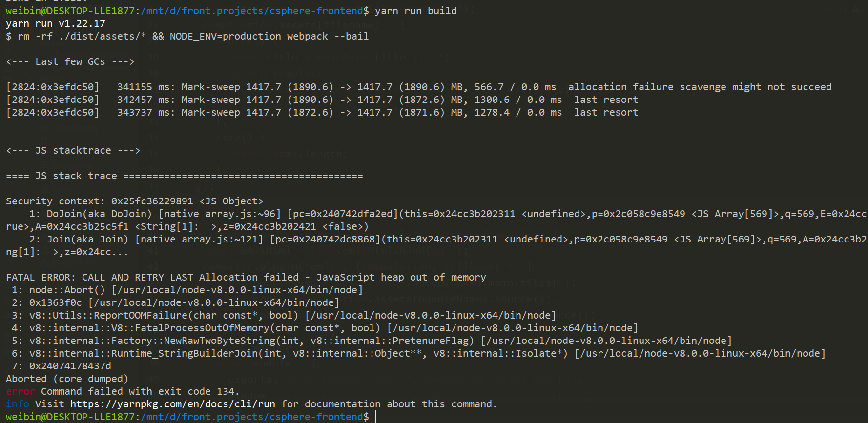The width and height of the screenshot is (868, 423).
Task: Click the "Security context" line
Action: [x=134, y=201]
